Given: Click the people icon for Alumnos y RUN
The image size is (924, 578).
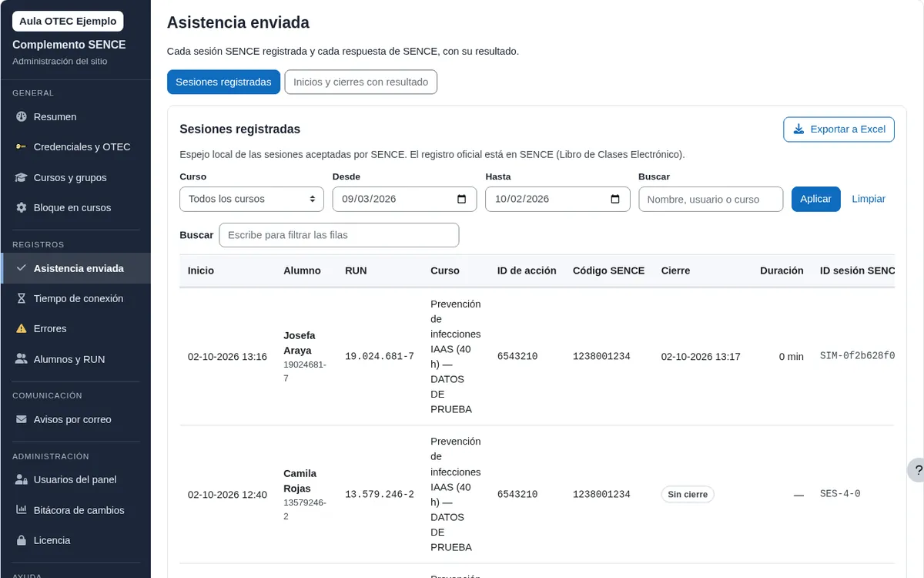Looking at the screenshot, I should coord(22,359).
